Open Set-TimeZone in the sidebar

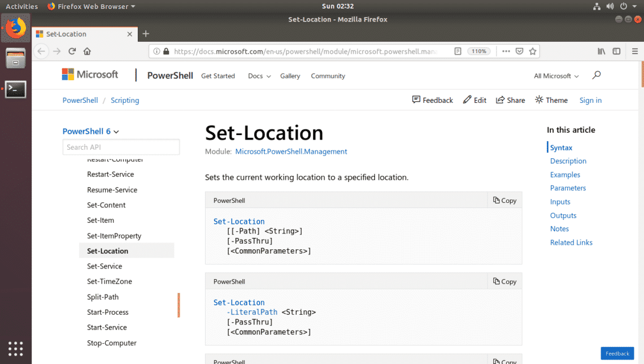(x=110, y=281)
